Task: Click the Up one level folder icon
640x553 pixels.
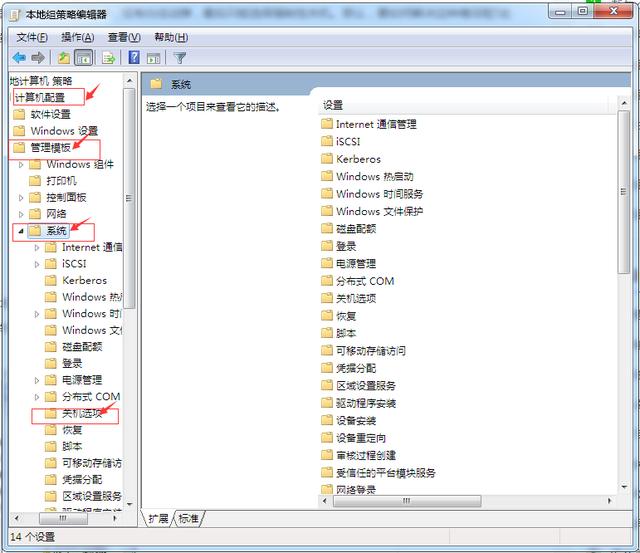Action: (x=64, y=58)
